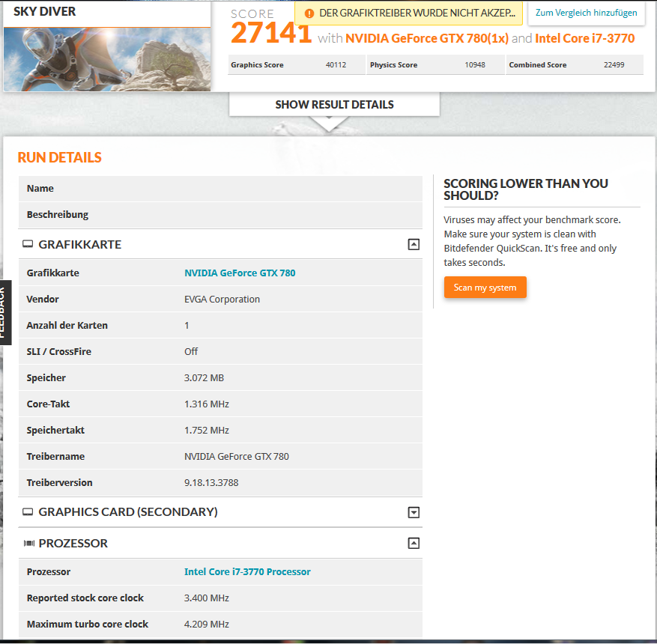Image resolution: width=657 pixels, height=644 pixels.
Task: Select the Treibername value NVIDIA GeForce GTX 780
Action: tap(236, 456)
